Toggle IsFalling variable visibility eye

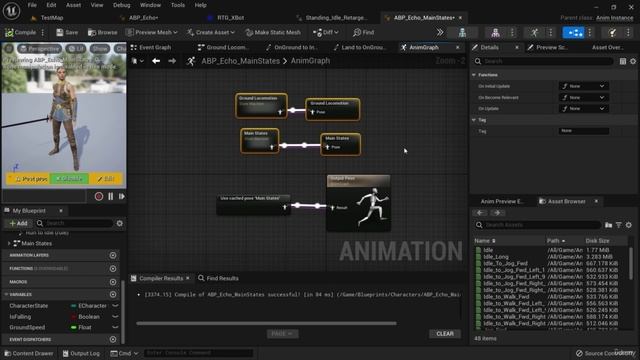(115, 316)
